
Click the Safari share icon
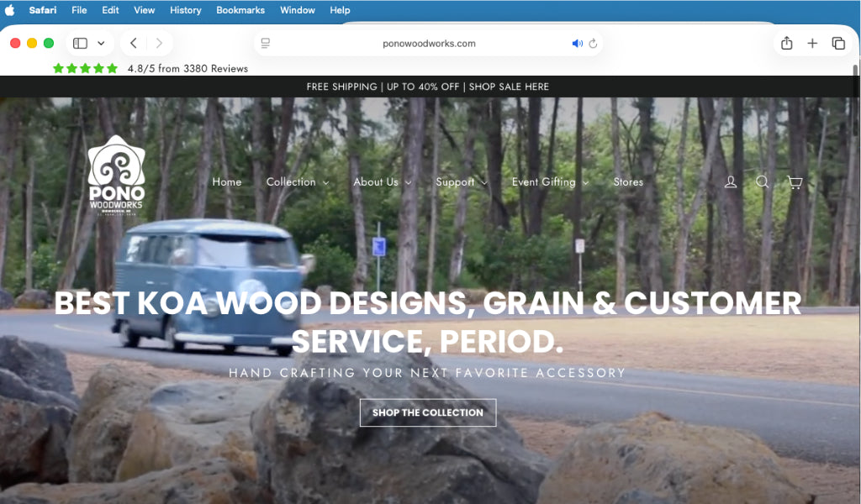[x=787, y=44]
